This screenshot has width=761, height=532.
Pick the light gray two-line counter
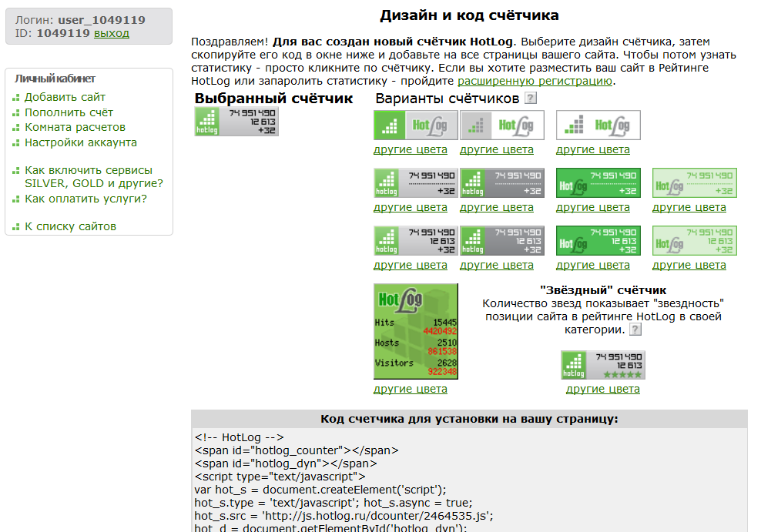[416, 182]
